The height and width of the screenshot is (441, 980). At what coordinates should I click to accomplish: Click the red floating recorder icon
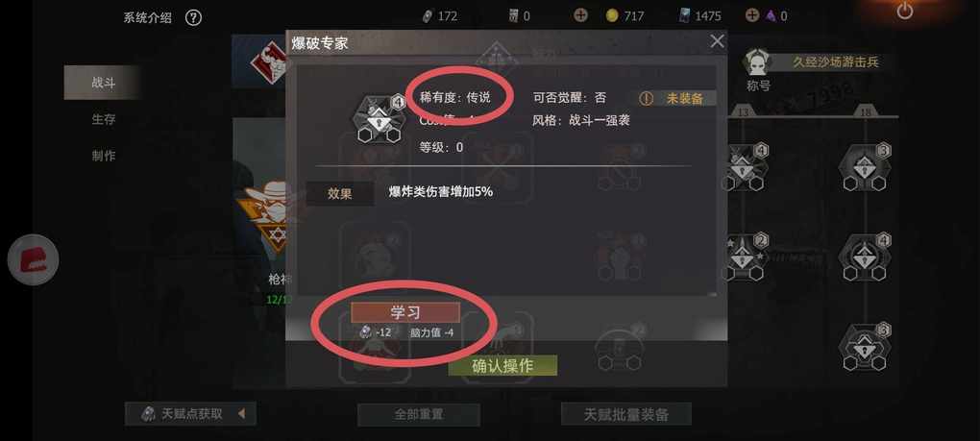tap(33, 259)
